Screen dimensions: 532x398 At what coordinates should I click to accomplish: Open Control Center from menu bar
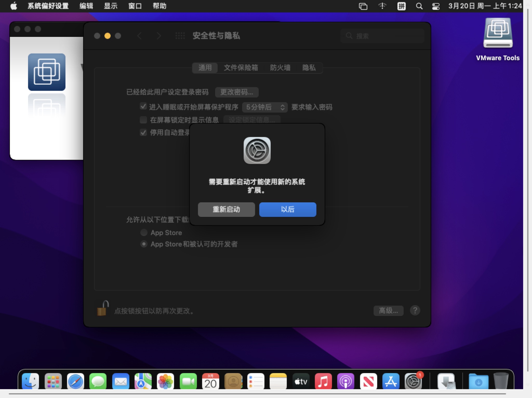[x=436, y=6]
